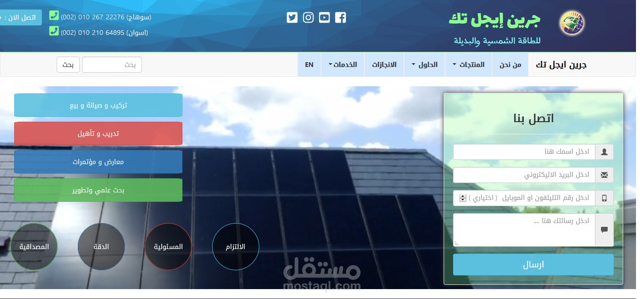The height and width of the screenshot is (299, 644).
Task: Switch language with the EN item
Action: (309, 65)
